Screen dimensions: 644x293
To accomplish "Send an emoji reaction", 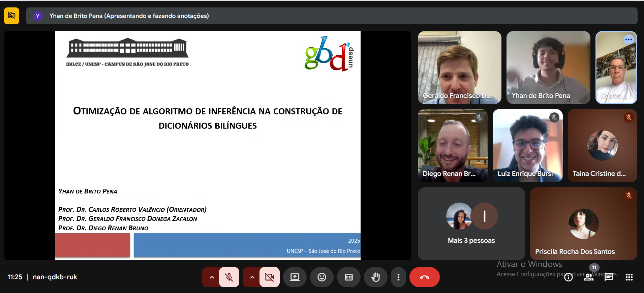I will 322,277.
